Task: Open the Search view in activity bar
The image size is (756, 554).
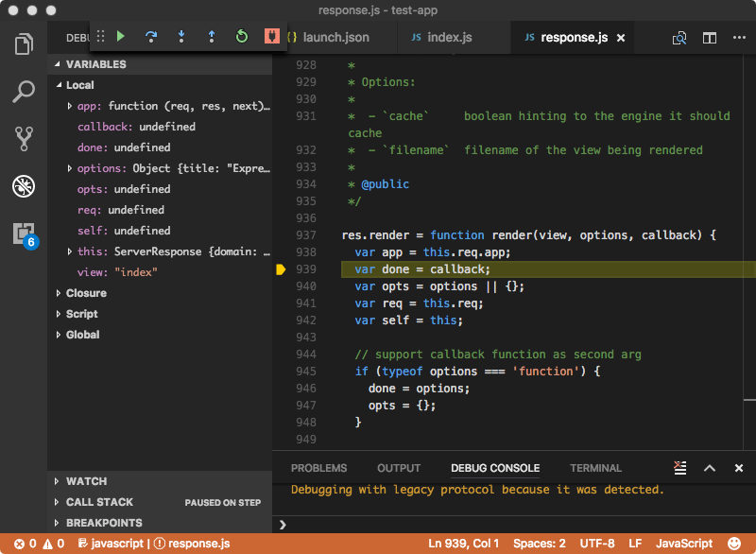Action: point(24,91)
